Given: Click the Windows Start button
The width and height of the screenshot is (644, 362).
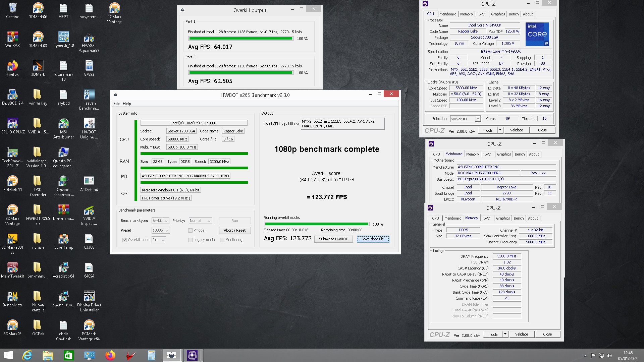Looking at the screenshot, I should (8, 355).
